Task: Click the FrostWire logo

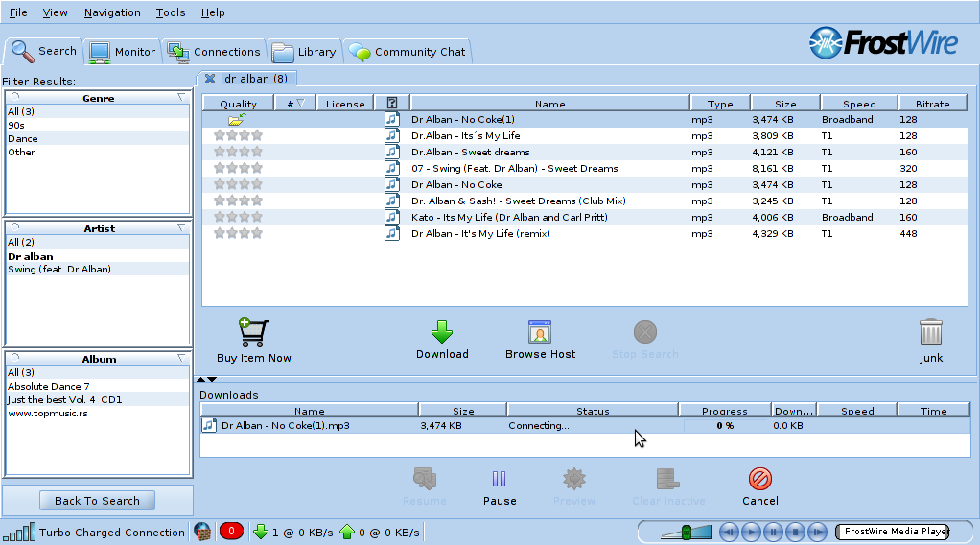Action: [x=883, y=43]
